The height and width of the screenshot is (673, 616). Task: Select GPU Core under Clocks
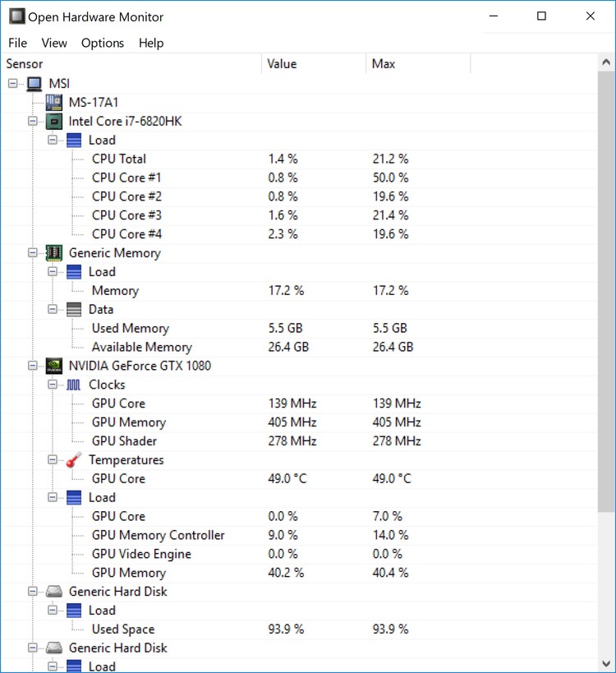[300, 403]
